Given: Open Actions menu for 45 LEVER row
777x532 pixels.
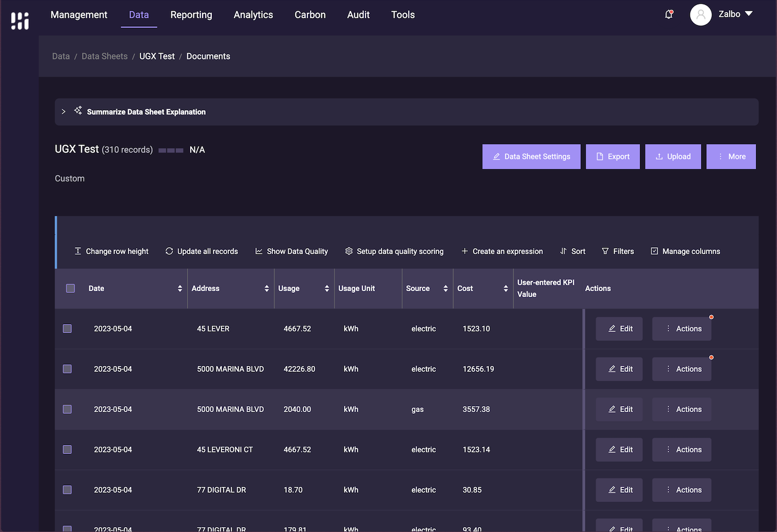Looking at the screenshot, I should pyautogui.click(x=682, y=329).
